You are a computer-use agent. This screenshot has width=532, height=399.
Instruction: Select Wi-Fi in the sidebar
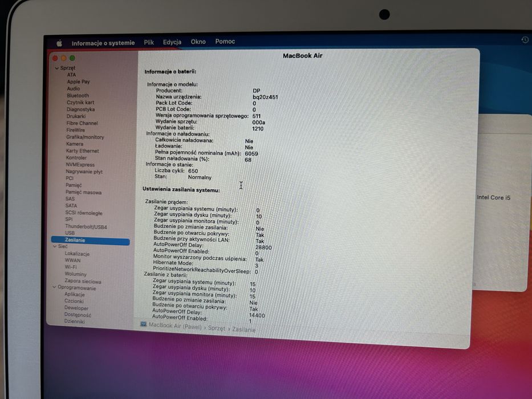71,267
